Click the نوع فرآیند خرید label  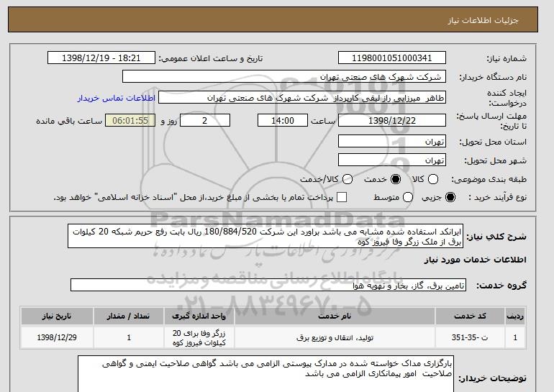[497, 197]
